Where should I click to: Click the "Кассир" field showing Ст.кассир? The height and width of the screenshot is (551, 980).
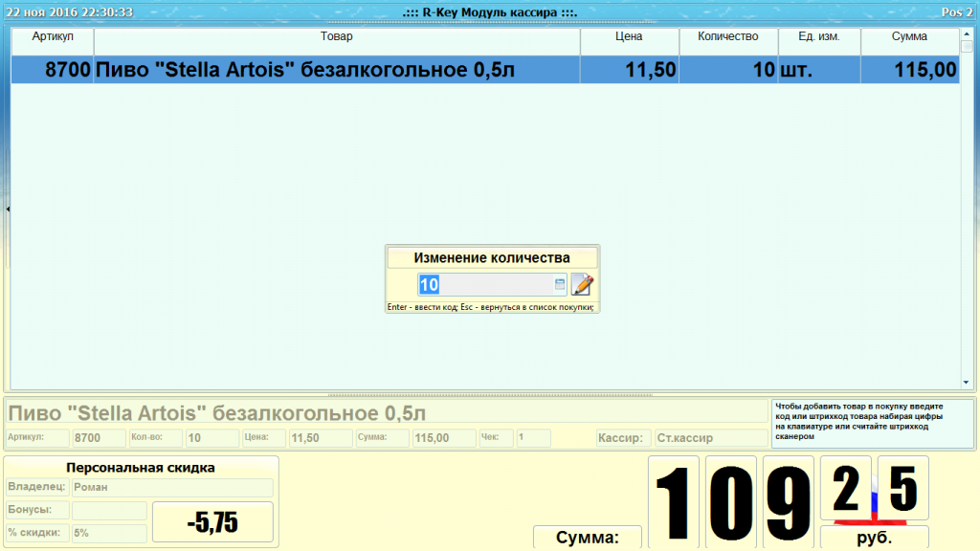[x=710, y=437]
